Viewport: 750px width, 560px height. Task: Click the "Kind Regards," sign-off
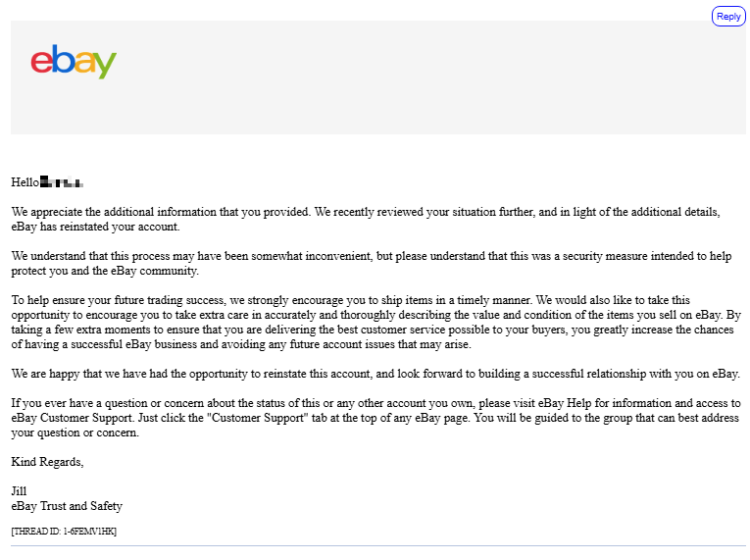tap(47, 462)
